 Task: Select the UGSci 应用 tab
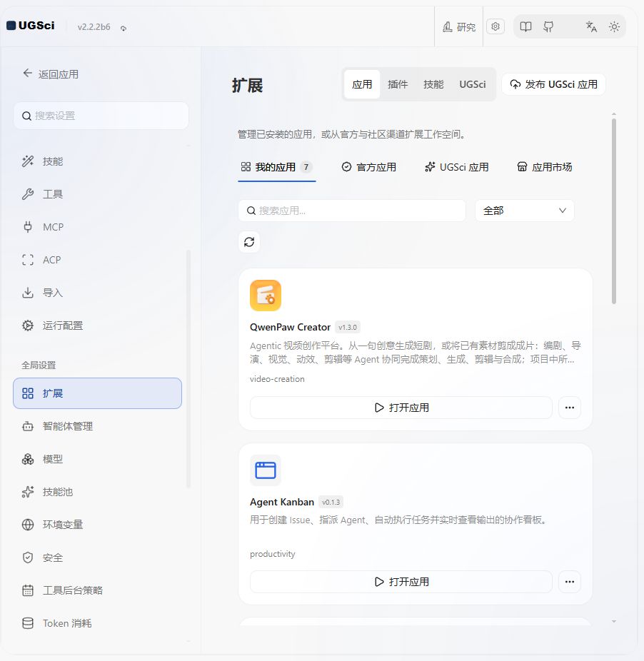tap(457, 167)
